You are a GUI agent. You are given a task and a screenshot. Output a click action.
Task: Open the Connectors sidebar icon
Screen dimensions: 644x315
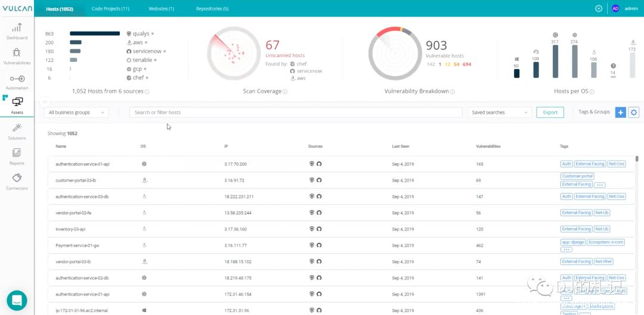(x=17, y=181)
